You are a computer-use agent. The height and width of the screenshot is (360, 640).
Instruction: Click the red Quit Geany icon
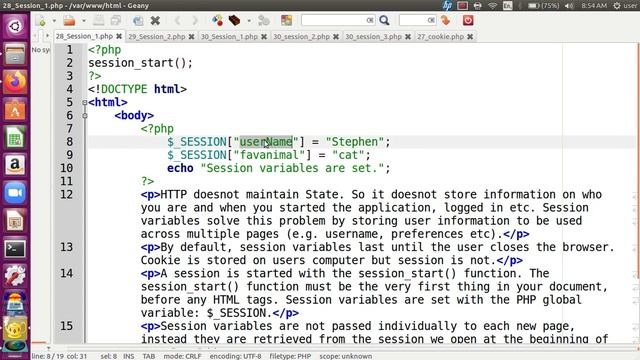coord(468,20)
